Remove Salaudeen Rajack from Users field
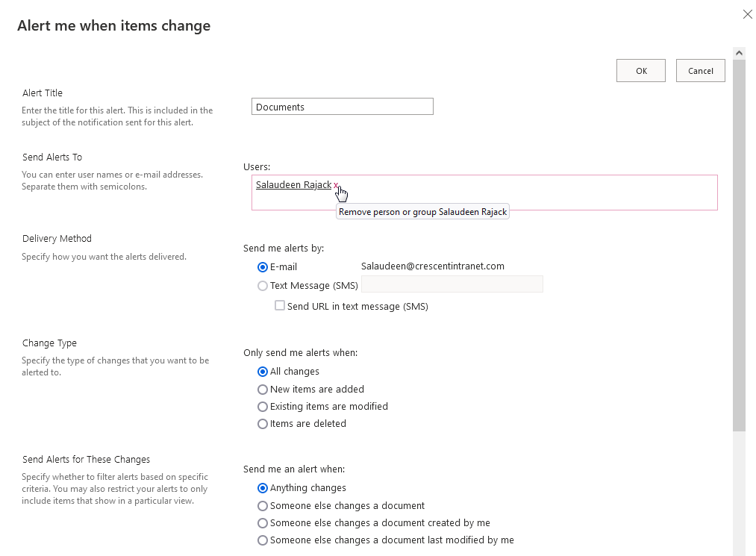The image size is (756, 556). (x=335, y=184)
